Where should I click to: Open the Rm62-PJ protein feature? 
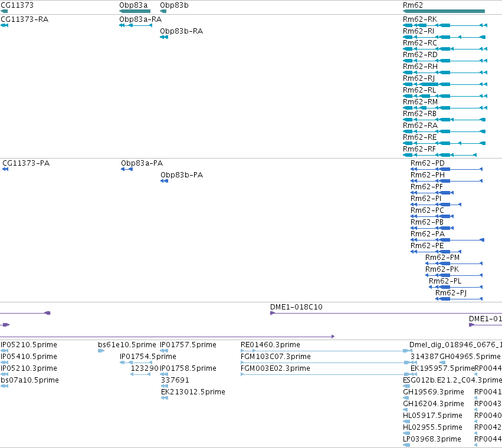pyautogui.click(x=451, y=293)
